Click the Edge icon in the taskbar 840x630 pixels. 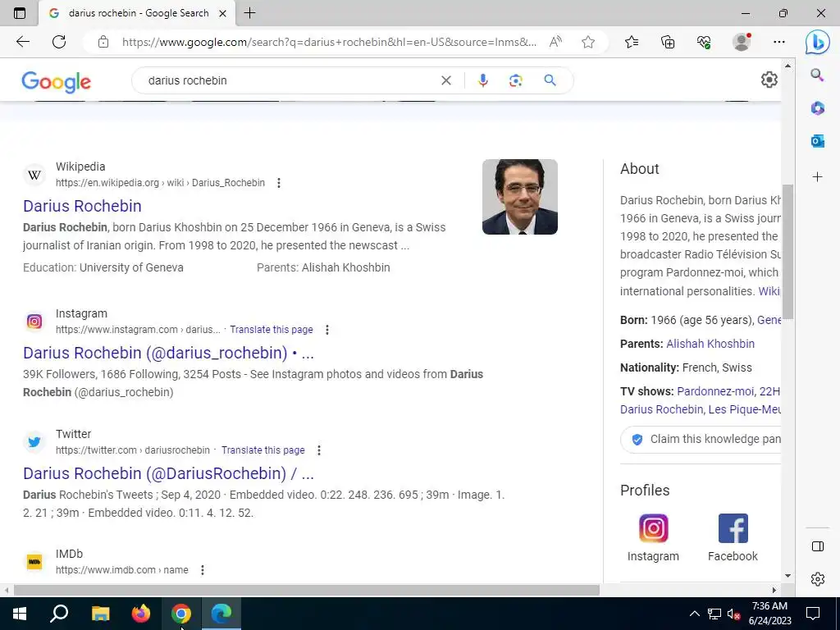pyautogui.click(x=221, y=614)
